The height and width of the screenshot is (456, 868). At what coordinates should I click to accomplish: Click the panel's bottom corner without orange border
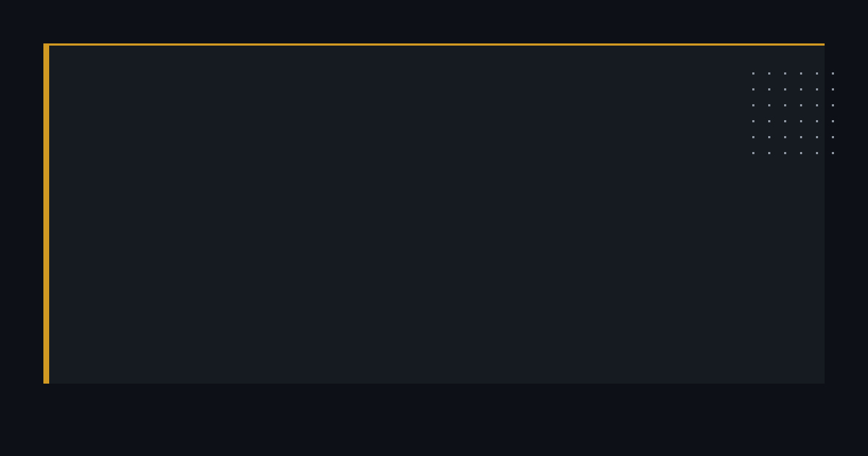click(x=822, y=381)
